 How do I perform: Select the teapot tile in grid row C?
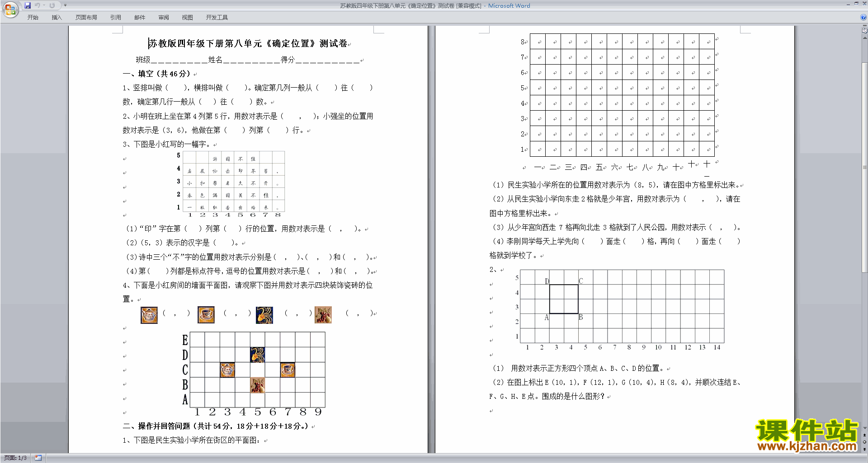point(227,370)
